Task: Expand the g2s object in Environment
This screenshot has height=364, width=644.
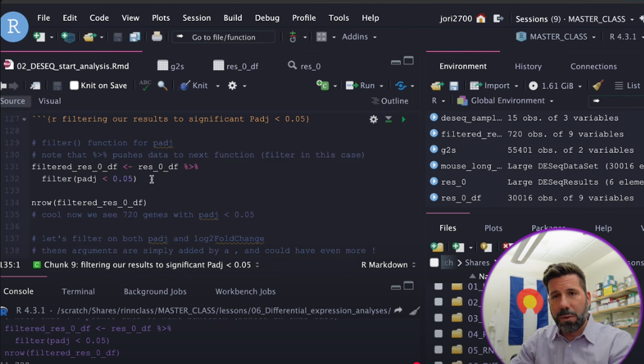Action: click(434, 149)
